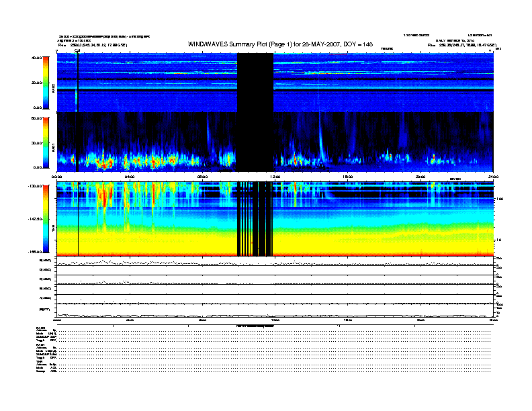Click the 100 label on TNR right axis
The height and width of the screenshot is (411, 532).
pos(499,199)
